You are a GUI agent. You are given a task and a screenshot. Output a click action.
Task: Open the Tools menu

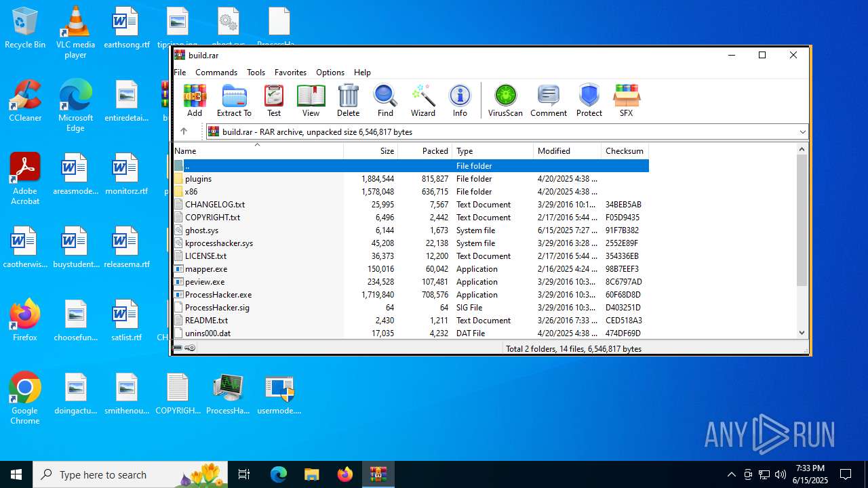[256, 73]
